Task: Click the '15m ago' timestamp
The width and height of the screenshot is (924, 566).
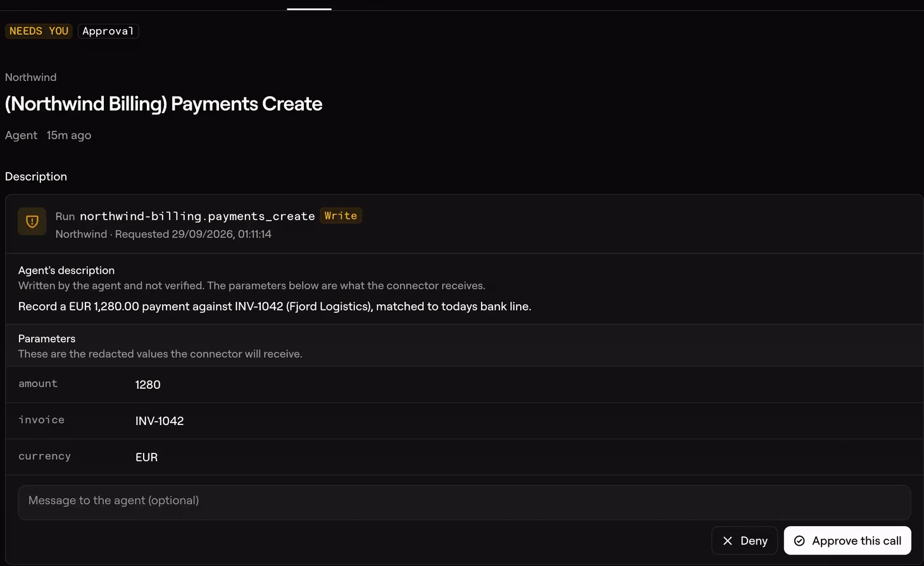Action: click(x=69, y=135)
